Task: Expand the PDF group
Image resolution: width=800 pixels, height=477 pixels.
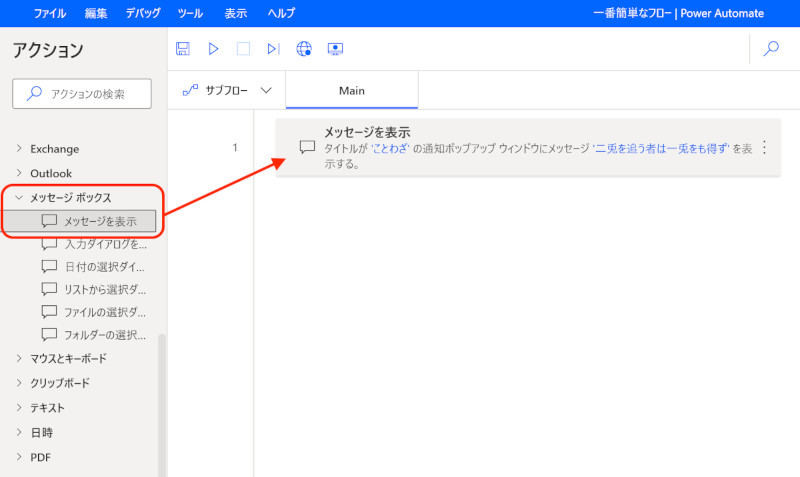Action: [x=19, y=457]
